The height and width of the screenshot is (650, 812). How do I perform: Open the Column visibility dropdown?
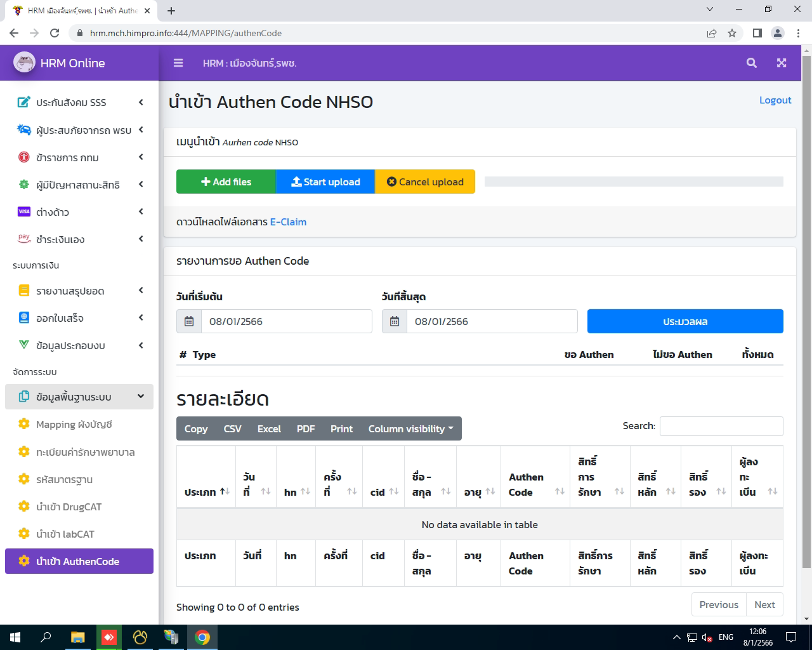pos(410,428)
